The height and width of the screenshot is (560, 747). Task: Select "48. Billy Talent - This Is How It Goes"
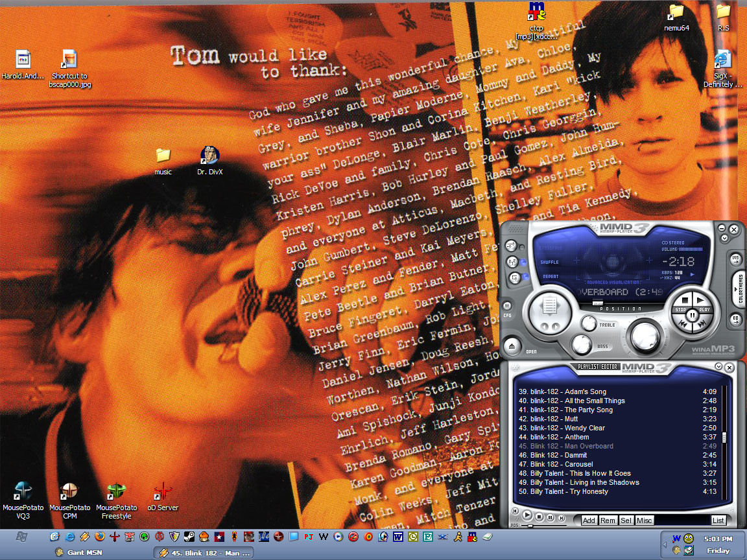coord(617,473)
